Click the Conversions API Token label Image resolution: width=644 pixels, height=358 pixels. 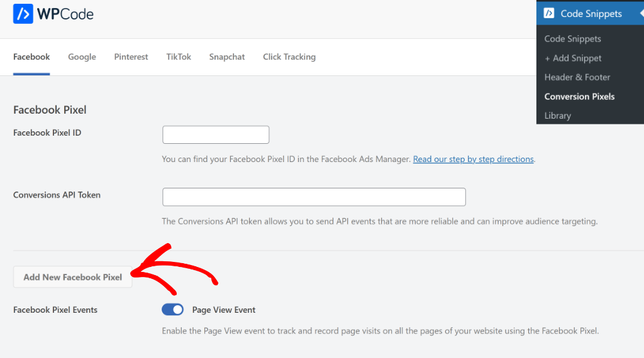[57, 195]
